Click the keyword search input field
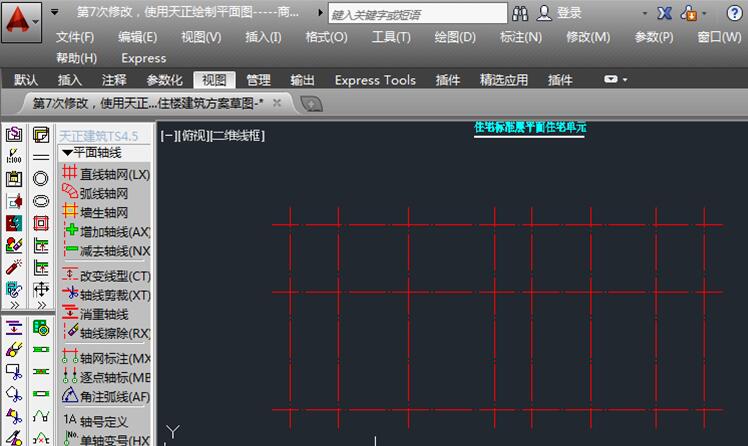 point(415,14)
